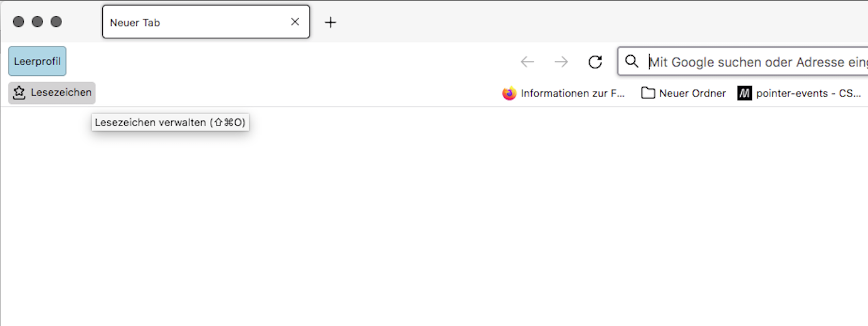The height and width of the screenshot is (326, 868).
Task: Click the Neuer Ordner folder icon
Action: pyautogui.click(x=648, y=93)
